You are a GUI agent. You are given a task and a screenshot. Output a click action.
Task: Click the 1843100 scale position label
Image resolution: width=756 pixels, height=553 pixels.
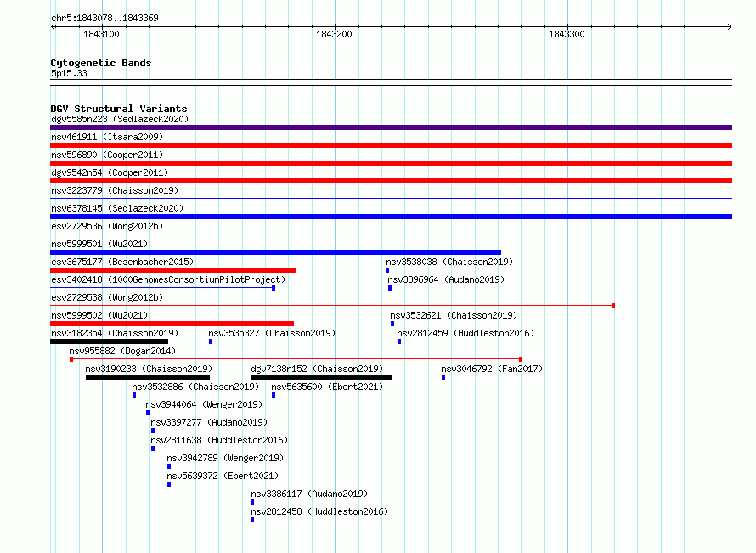pos(101,34)
